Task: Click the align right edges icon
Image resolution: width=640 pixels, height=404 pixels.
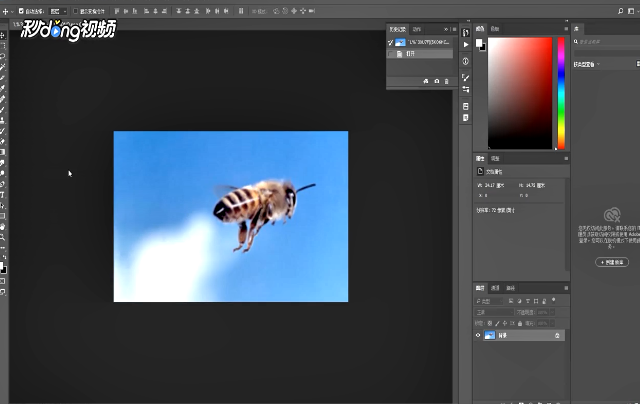Action: (164, 11)
